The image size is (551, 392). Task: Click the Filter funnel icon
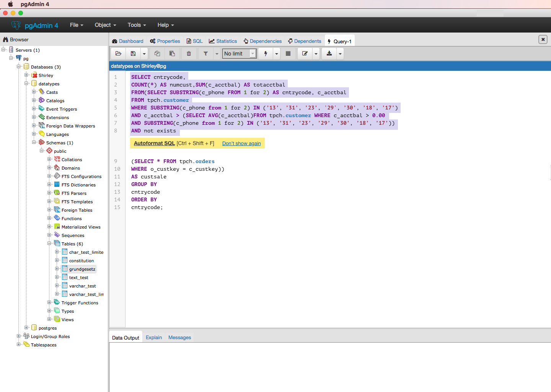[x=205, y=54]
